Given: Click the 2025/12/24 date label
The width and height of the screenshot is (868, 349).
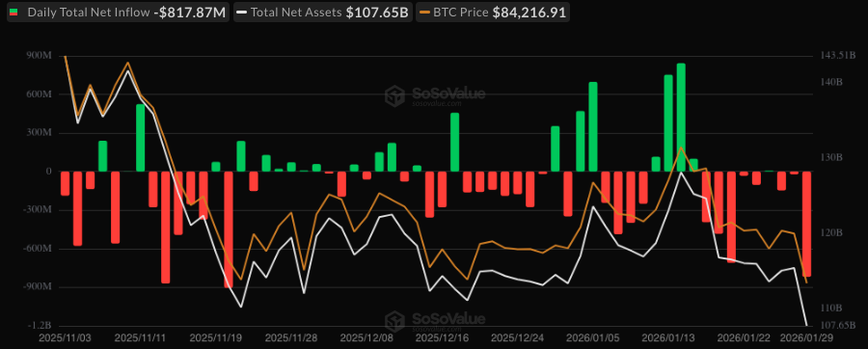Looking at the screenshot, I should [517, 337].
